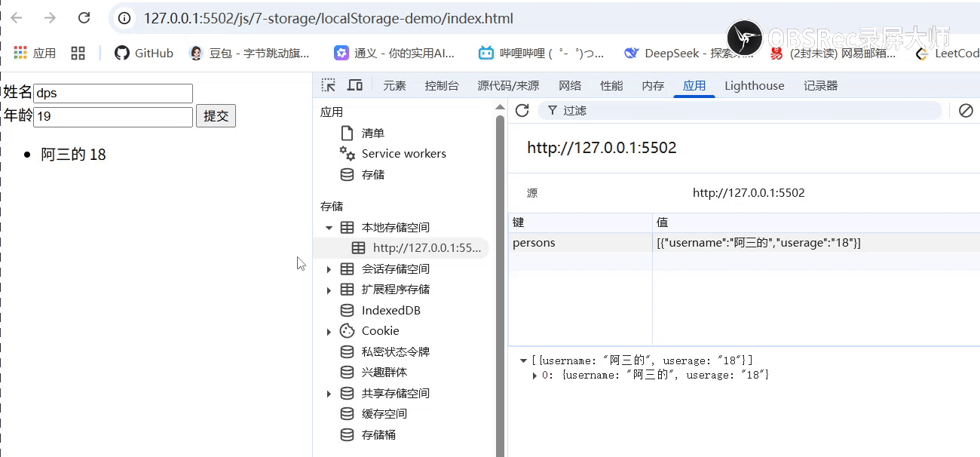Collapse the 本地存储空间 tree arrow

329,228
